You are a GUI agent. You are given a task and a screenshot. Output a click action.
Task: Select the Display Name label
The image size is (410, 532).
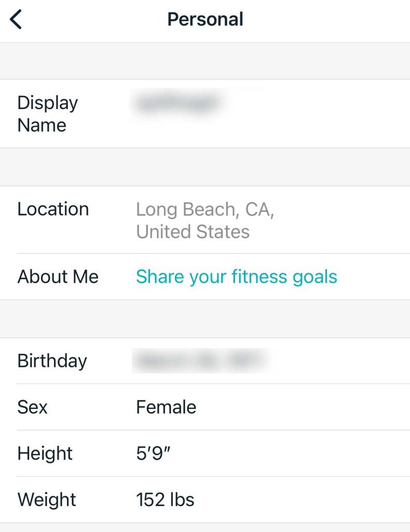click(x=47, y=114)
